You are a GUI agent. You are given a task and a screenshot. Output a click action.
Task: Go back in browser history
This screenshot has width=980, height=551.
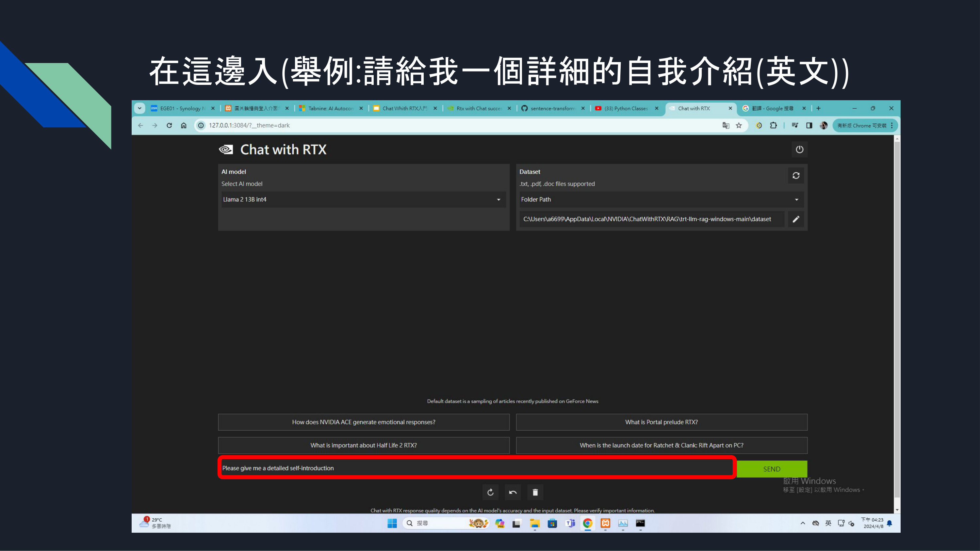tap(141, 125)
